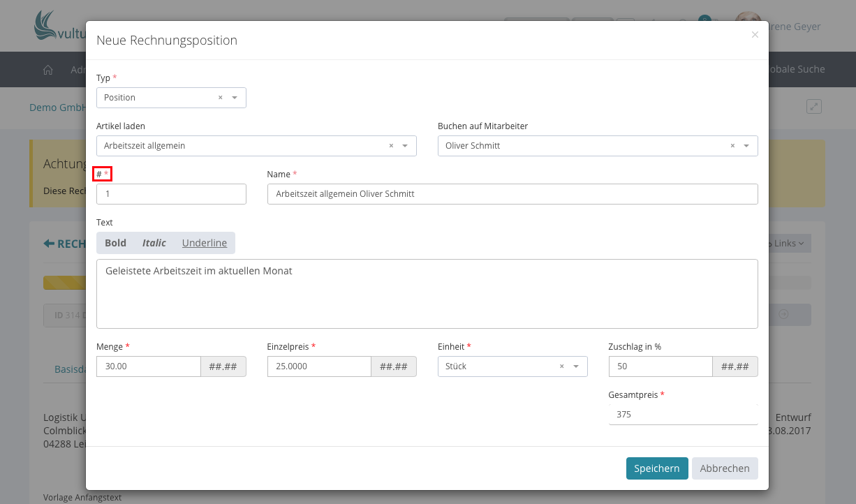Click the position number field
856x504 pixels.
click(171, 194)
